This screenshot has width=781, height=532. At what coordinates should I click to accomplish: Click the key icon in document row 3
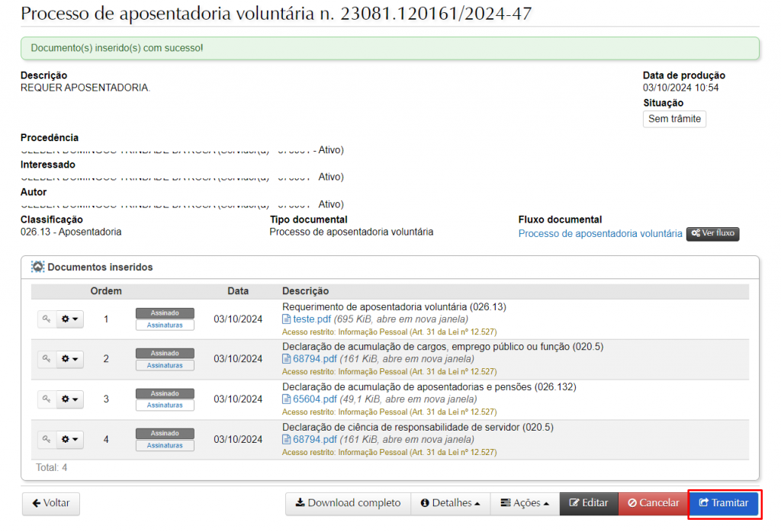[x=47, y=399]
